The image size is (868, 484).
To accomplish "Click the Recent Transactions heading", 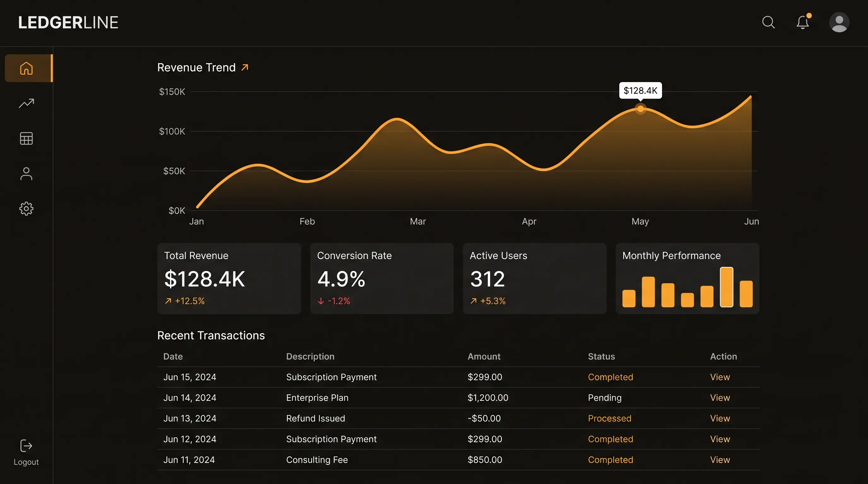I will 211,336.
